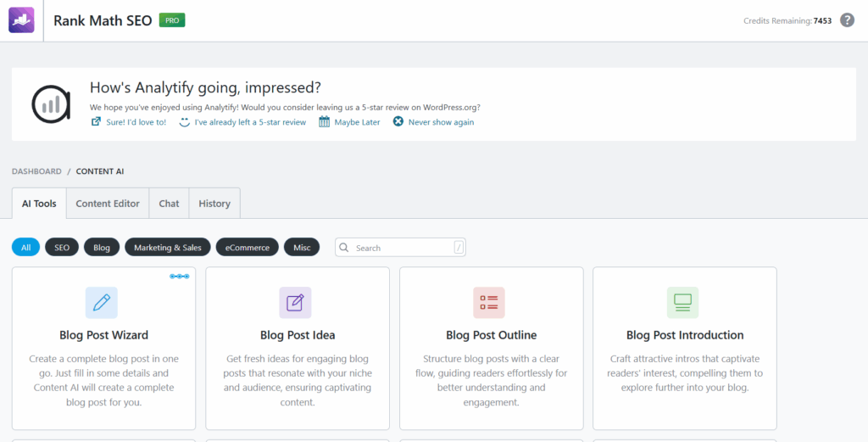
Task: Click the Blog Post Idea edit icon
Action: (295, 302)
